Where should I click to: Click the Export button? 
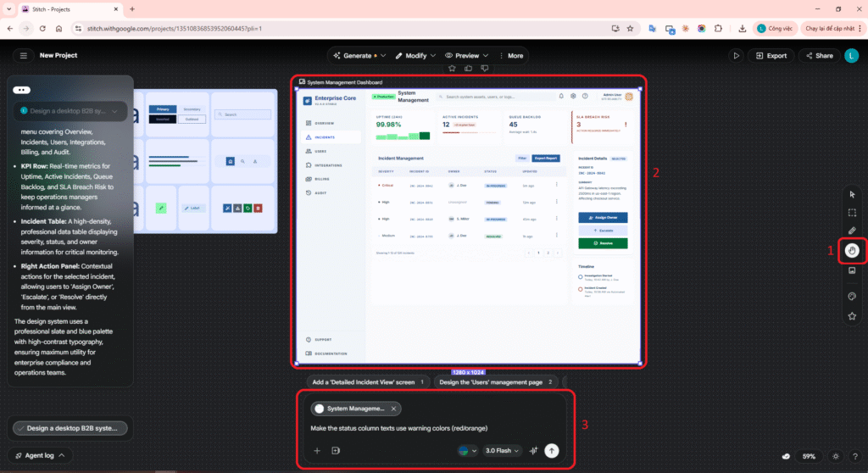click(x=770, y=56)
